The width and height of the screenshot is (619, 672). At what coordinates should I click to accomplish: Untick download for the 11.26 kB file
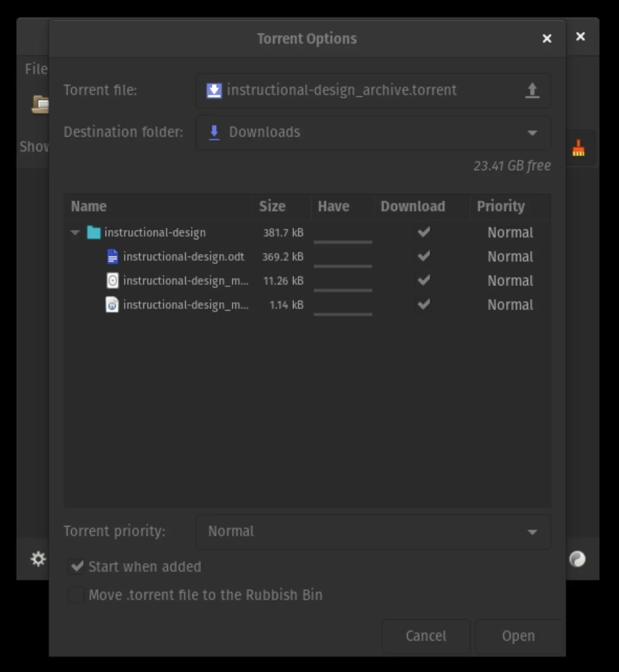click(x=424, y=280)
